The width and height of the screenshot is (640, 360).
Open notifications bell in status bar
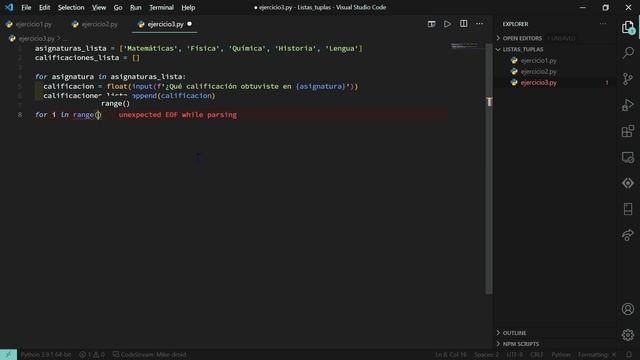629,354
